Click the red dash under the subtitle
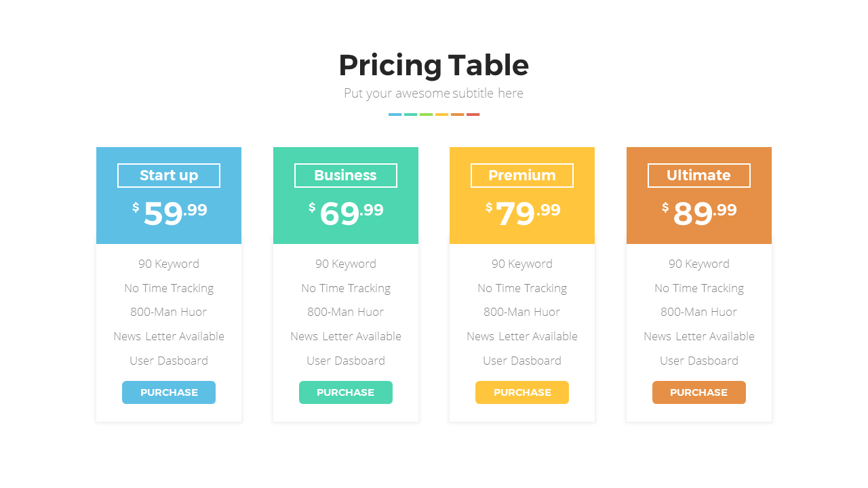The height and width of the screenshot is (488, 868). tap(473, 115)
